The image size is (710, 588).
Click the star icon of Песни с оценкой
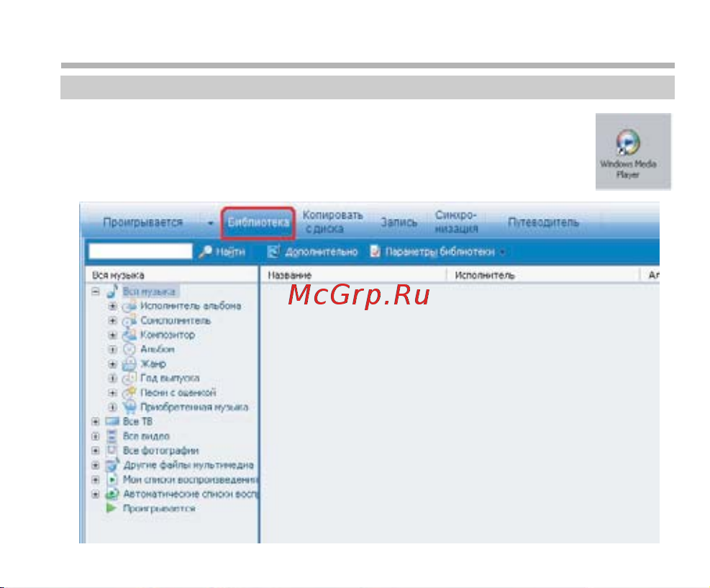click(x=129, y=392)
